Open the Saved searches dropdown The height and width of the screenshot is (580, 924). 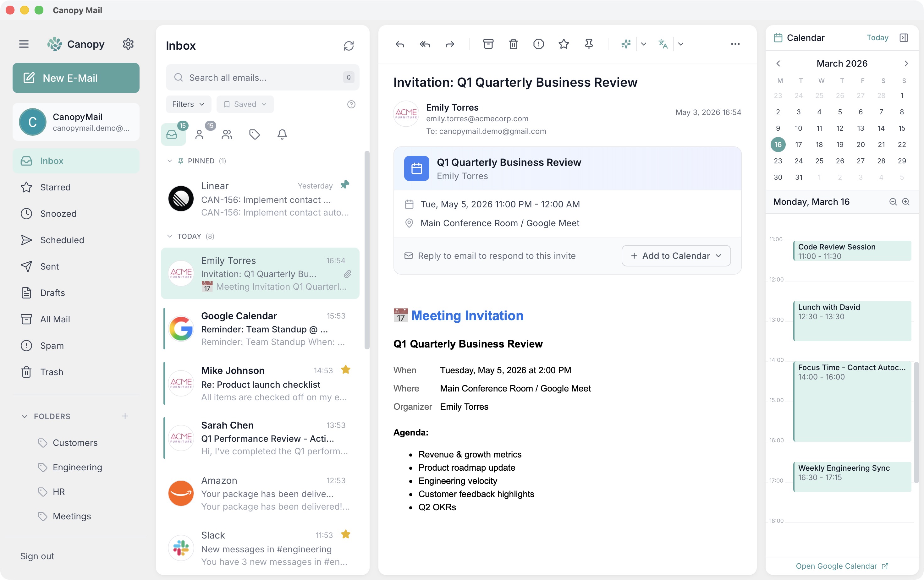click(x=245, y=104)
